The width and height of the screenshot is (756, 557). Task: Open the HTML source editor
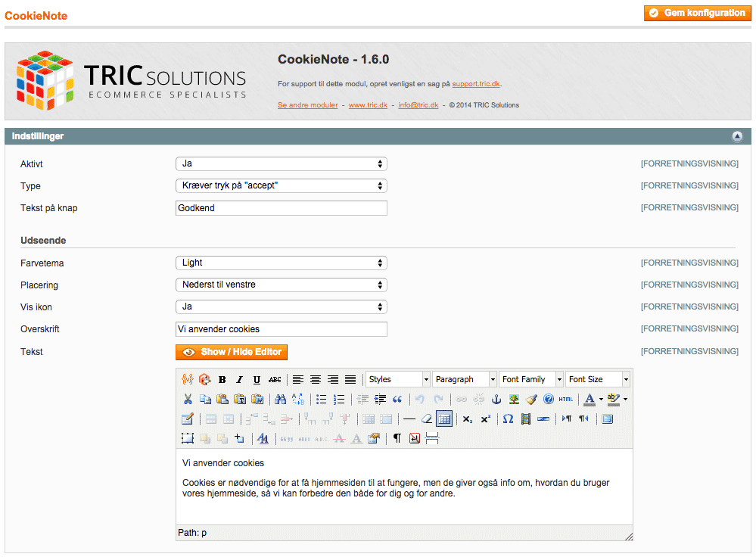566,399
